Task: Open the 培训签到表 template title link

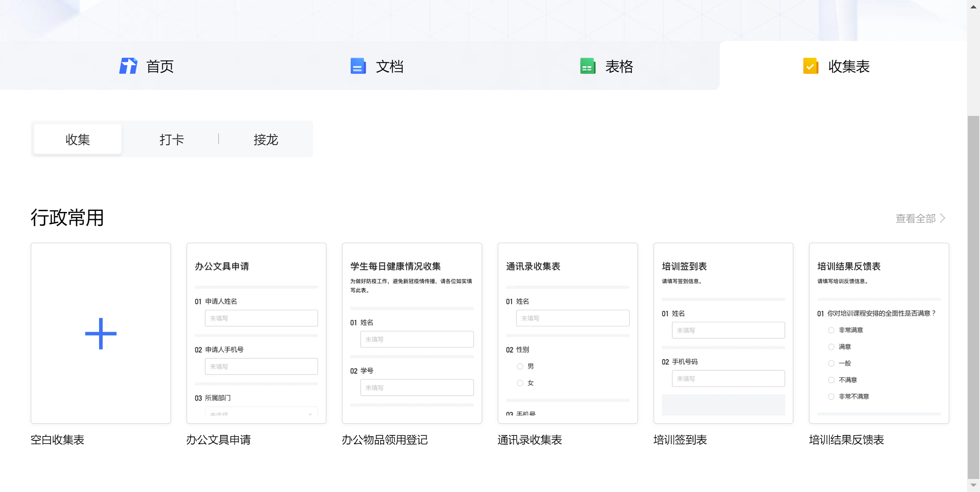Action: [680, 440]
